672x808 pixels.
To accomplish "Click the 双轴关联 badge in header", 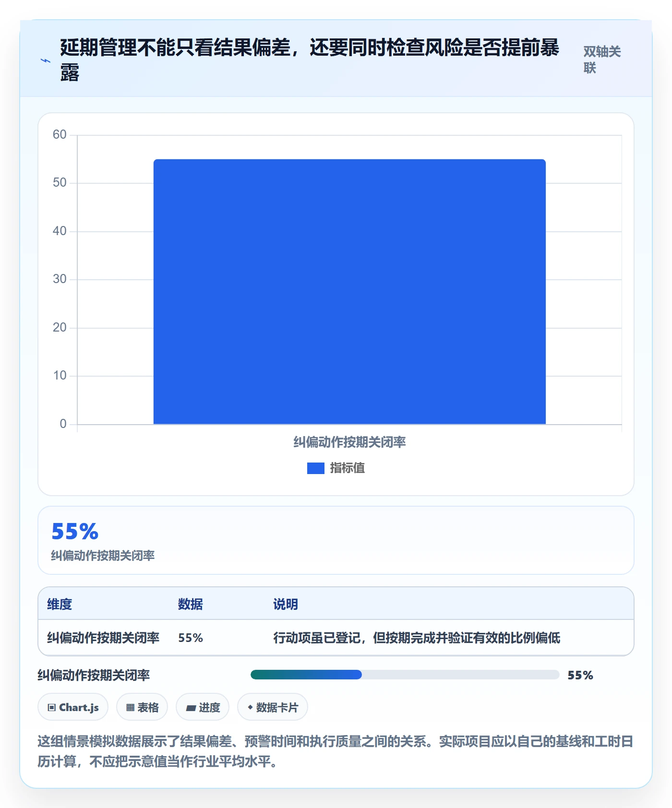I will point(602,59).
